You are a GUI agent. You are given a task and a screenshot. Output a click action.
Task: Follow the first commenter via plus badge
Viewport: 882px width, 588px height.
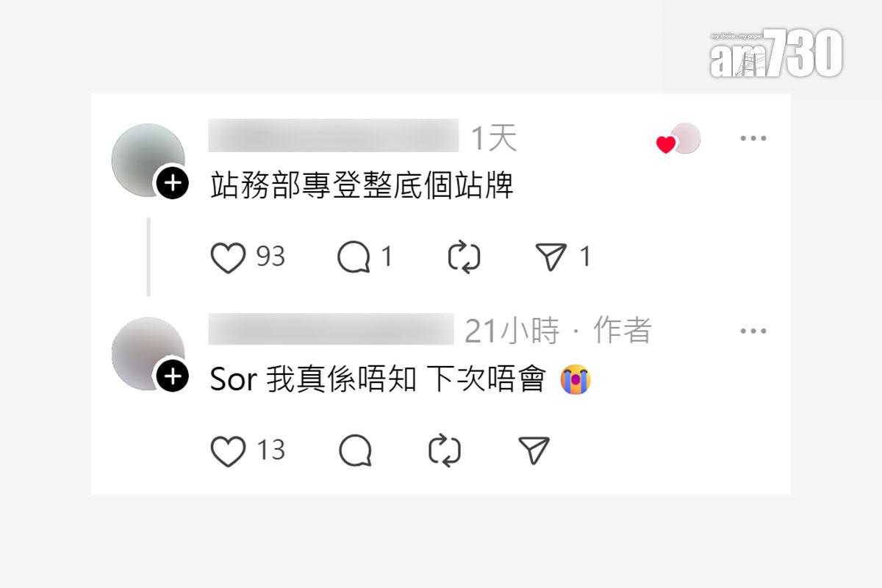(172, 183)
